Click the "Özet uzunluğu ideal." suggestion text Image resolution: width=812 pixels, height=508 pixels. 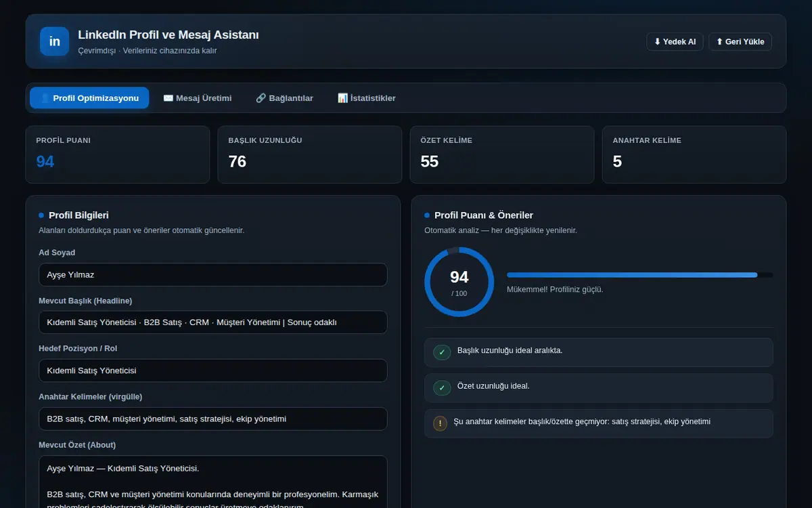(493, 386)
